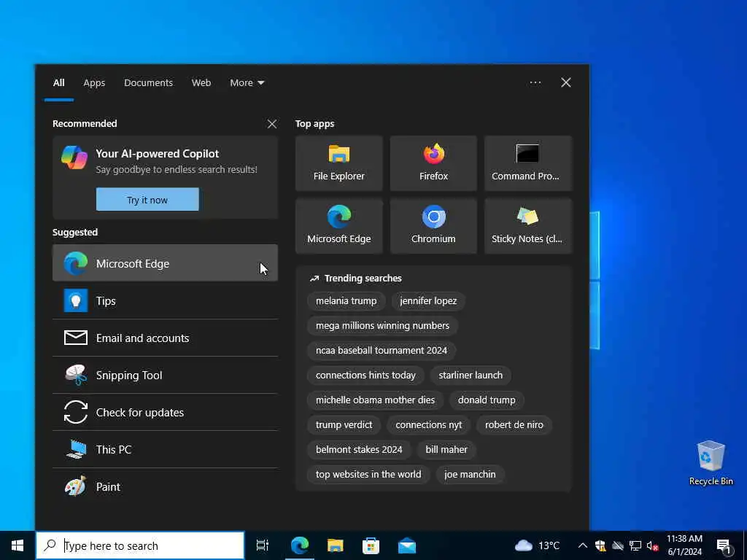Open the network tray icon
The image size is (747, 560).
click(x=635, y=545)
